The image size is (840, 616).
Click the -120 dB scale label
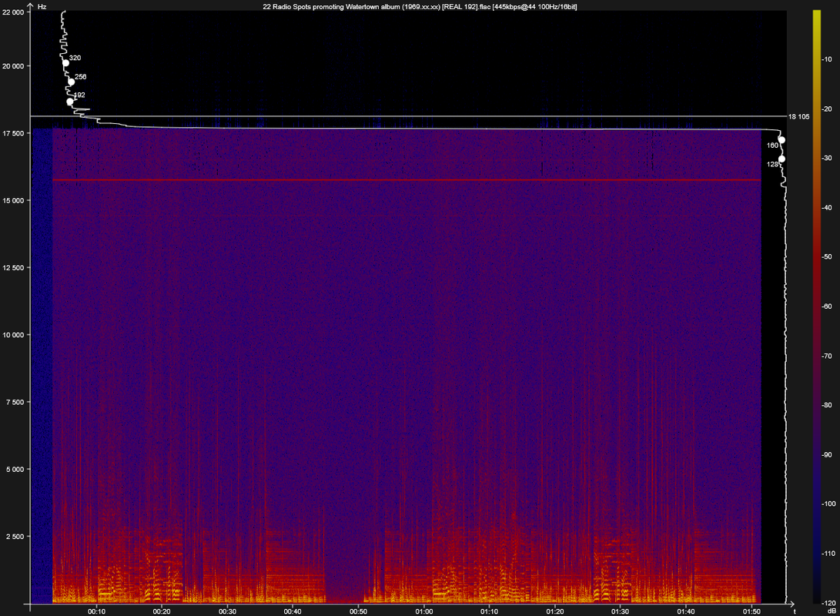point(828,603)
